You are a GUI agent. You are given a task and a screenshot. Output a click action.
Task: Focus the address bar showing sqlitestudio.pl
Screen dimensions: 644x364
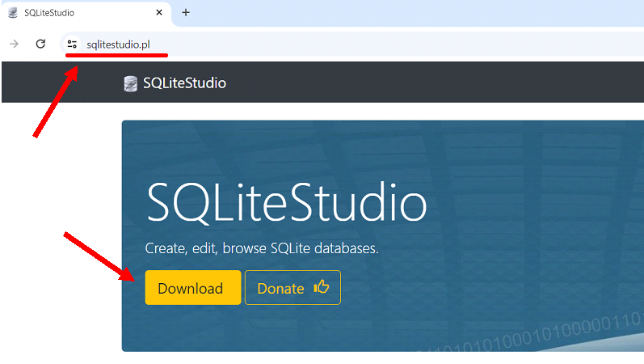tap(353, 44)
